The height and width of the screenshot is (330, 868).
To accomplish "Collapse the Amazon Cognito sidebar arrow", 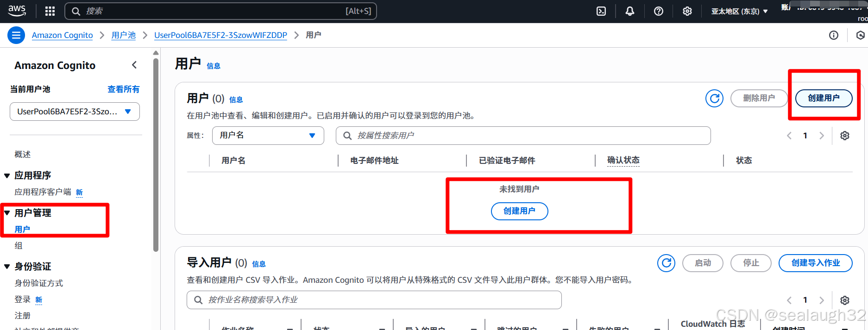I will point(134,65).
